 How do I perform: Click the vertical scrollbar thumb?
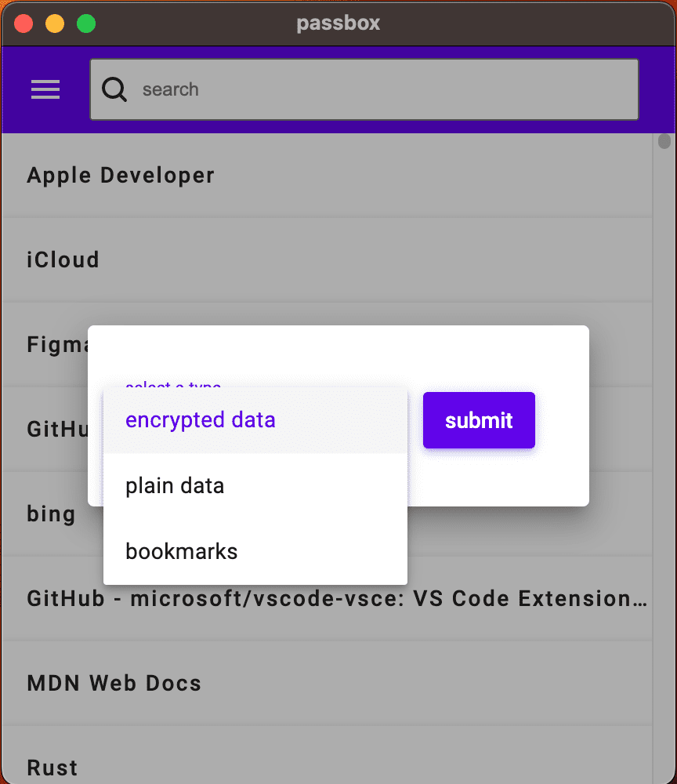(664, 141)
